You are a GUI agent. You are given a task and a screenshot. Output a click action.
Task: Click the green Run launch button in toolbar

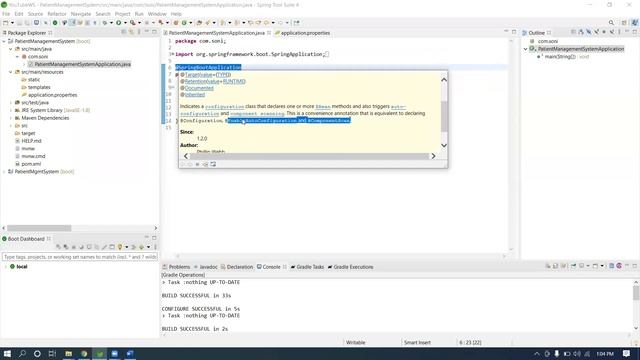point(118,23)
